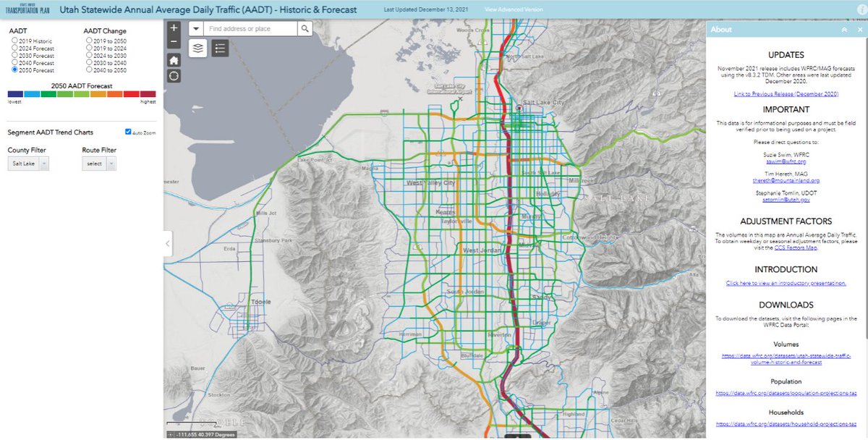This screenshot has height=440, width=868.
Task: Open the Layer List stack icon
Action: coord(199,48)
